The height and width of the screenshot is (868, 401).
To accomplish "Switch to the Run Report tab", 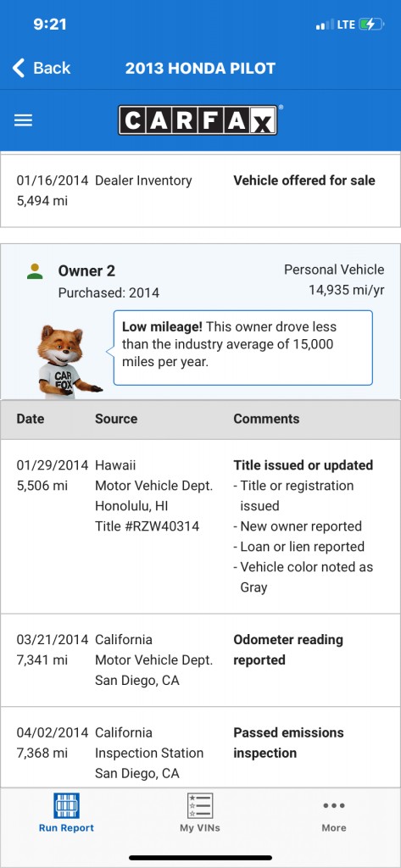I will coord(66,813).
